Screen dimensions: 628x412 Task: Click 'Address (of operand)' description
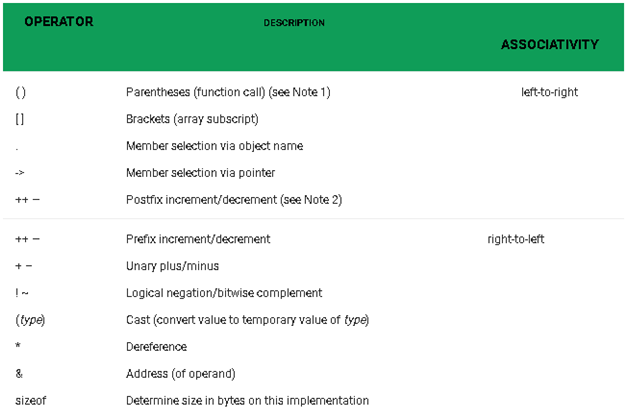(x=181, y=374)
